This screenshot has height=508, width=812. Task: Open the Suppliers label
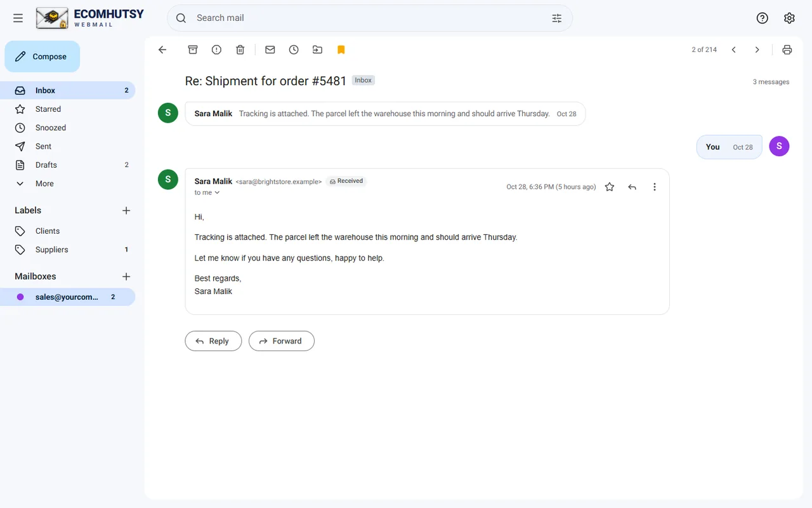point(68,250)
